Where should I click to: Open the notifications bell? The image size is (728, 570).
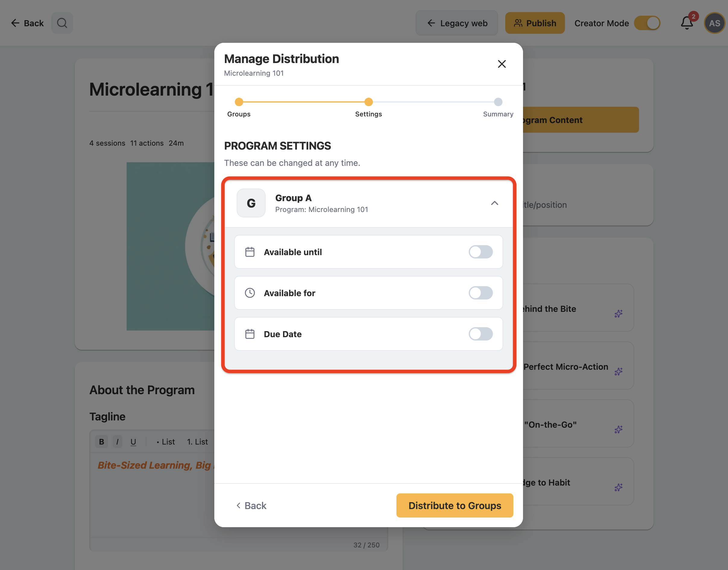[687, 23]
